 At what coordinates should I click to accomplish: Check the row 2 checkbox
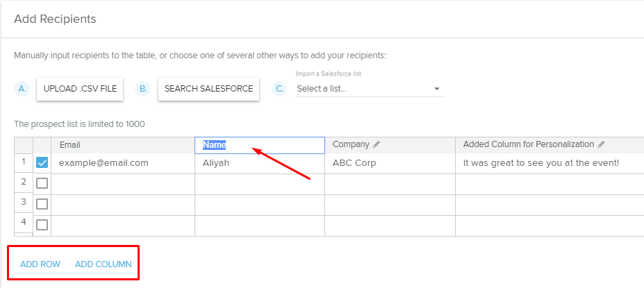tap(42, 183)
